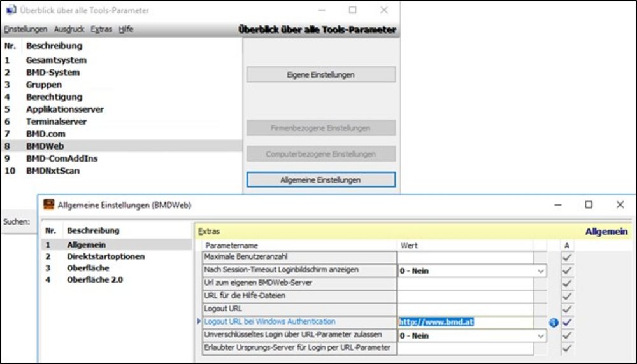The height and width of the screenshot is (364, 637).
Task: Click the Logout URL bei Windows Authentication label
Action: (x=269, y=321)
